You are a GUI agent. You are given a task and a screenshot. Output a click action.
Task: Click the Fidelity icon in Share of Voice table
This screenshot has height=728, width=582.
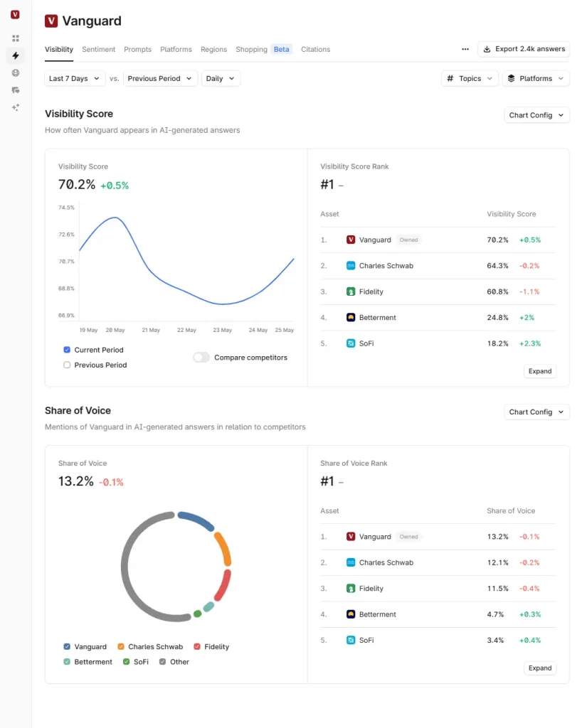(x=351, y=589)
